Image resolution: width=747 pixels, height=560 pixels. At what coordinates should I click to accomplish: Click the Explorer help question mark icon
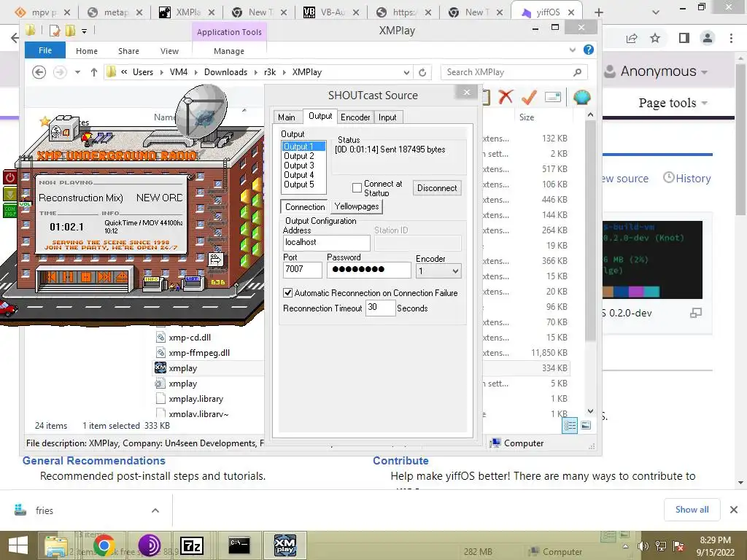(x=589, y=50)
